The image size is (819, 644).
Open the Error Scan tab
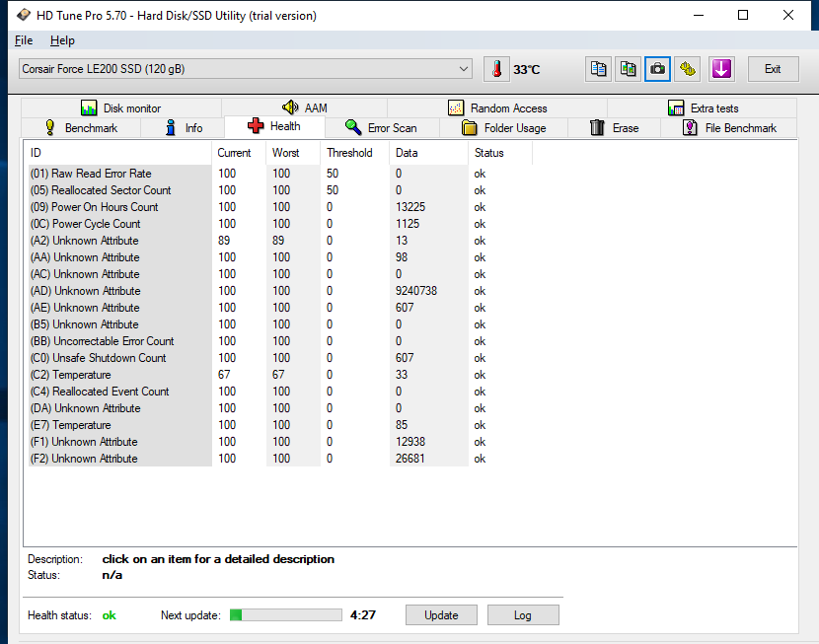click(382, 128)
